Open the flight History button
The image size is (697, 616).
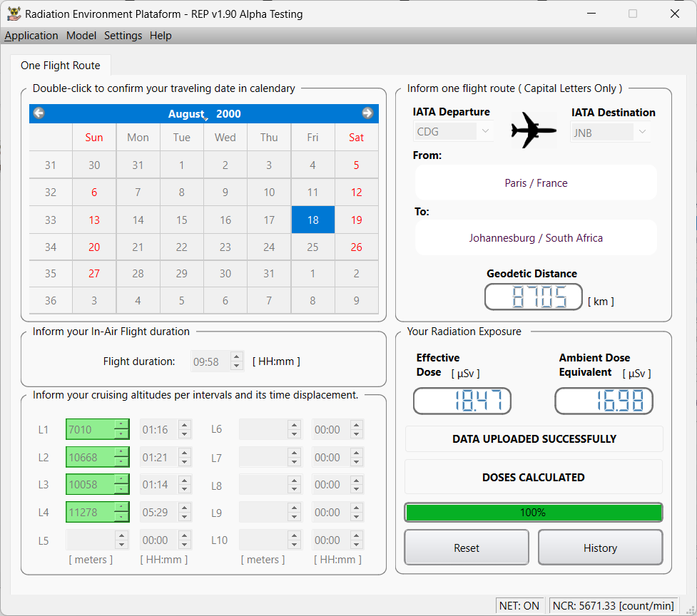599,548
